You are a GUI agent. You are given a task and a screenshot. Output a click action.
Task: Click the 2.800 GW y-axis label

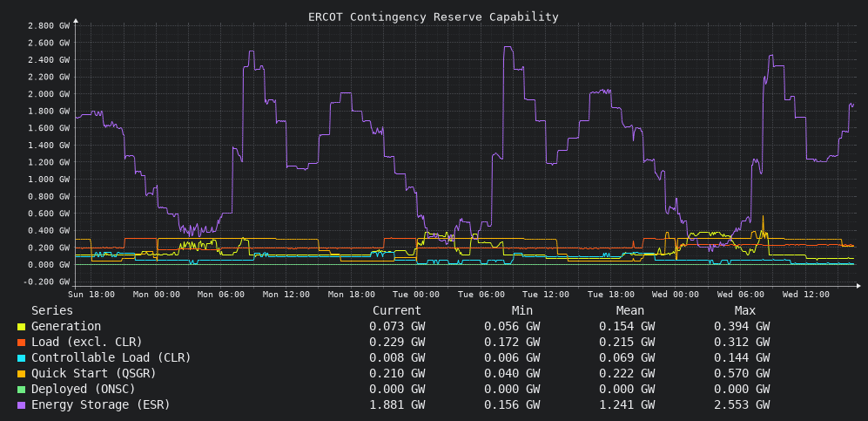pyautogui.click(x=50, y=25)
